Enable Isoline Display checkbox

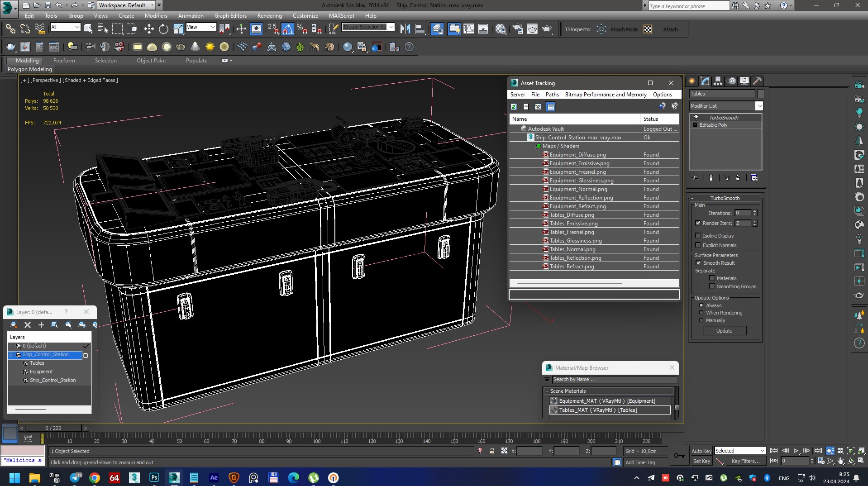point(698,236)
